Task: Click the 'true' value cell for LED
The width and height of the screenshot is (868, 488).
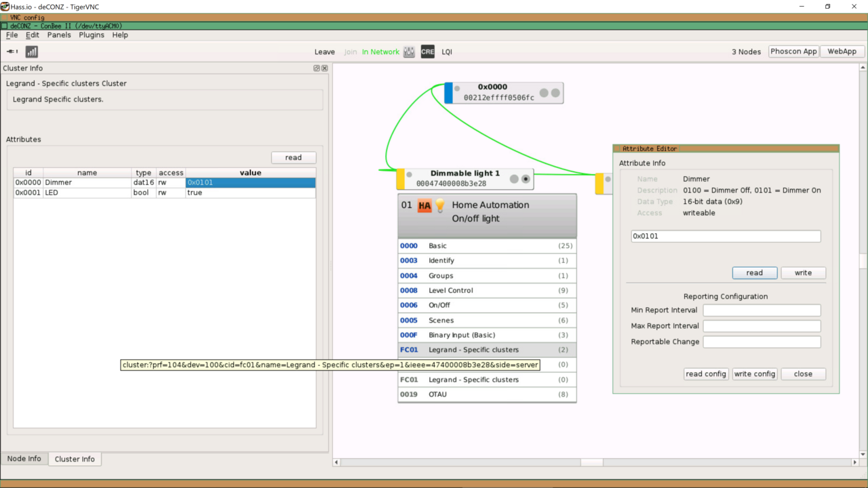Action: pos(251,192)
